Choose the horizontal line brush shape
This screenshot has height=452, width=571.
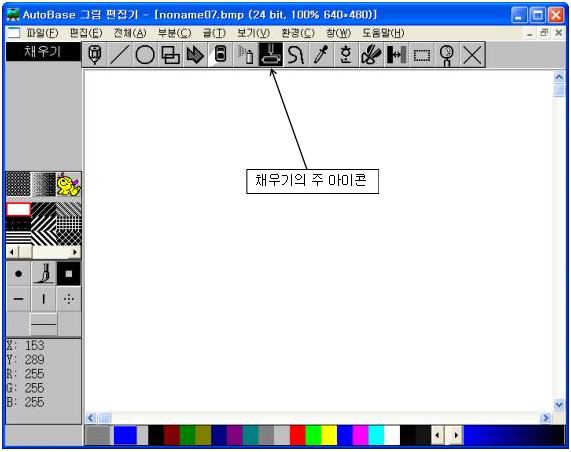(18, 299)
